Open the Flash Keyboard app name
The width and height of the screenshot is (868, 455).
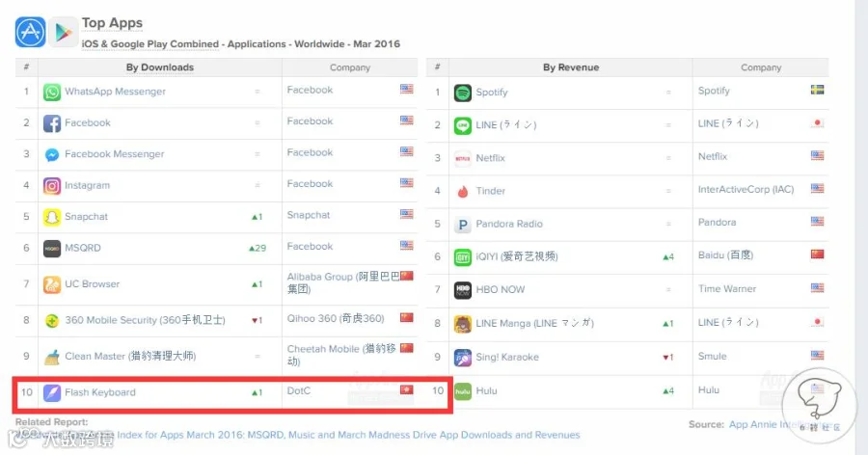tap(100, 392)
